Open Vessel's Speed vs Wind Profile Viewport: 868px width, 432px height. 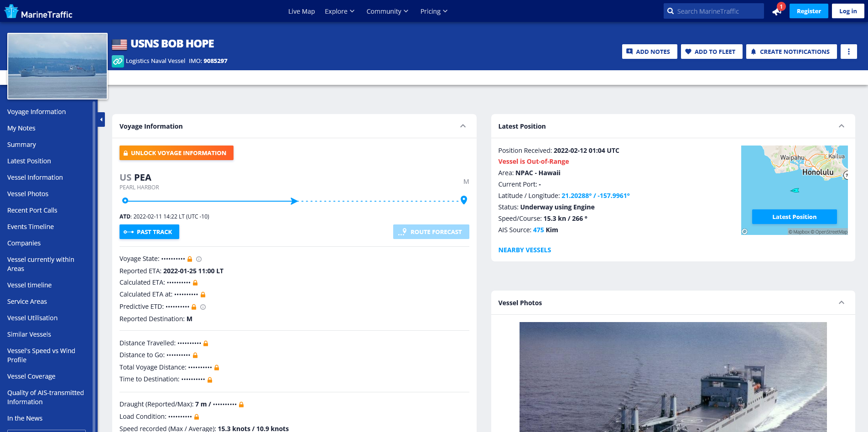pyautogui.click(x=41, y=355)
